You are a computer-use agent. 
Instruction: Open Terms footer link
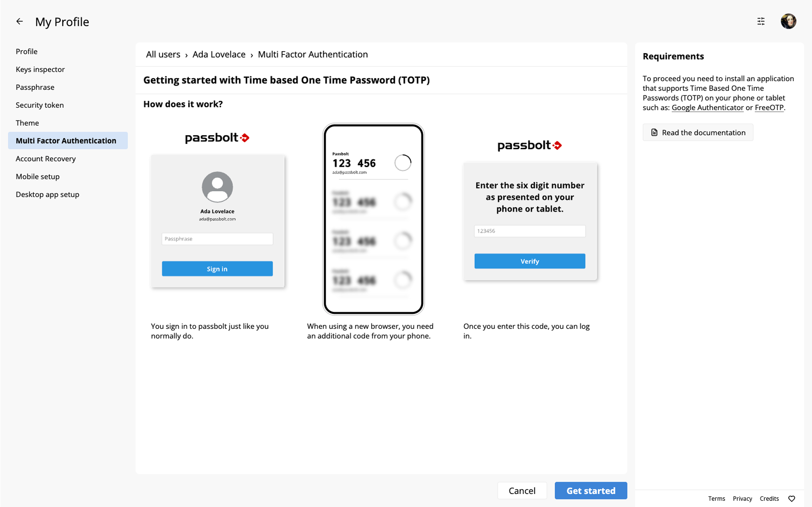coord(716,499)
